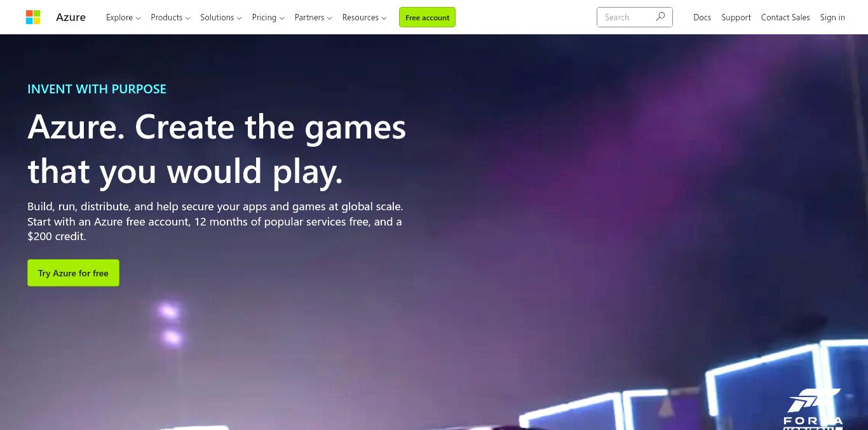
Task: Click the Forza Horizon logo
Action: [x=813, y=409]
